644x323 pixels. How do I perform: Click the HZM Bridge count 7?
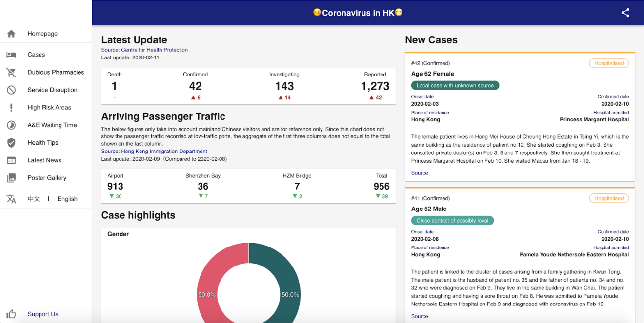coord(297,186)
